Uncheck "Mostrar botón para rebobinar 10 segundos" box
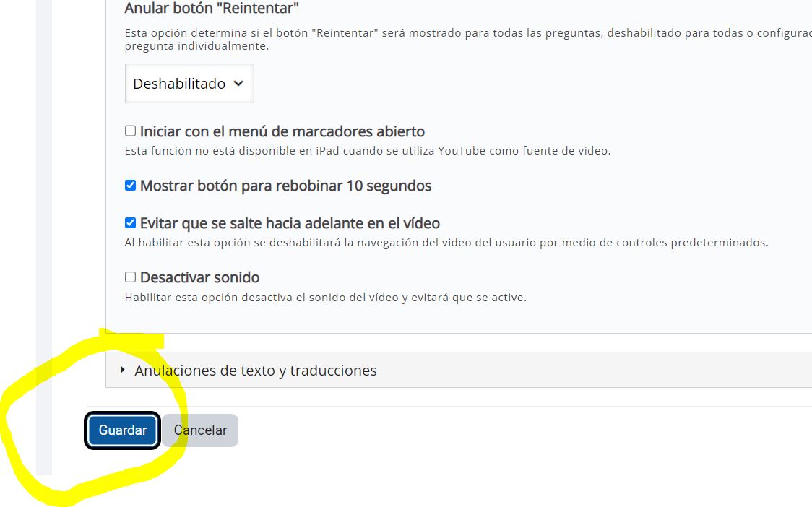This screenshot has width=812, height=507. [x=131, y=186]
